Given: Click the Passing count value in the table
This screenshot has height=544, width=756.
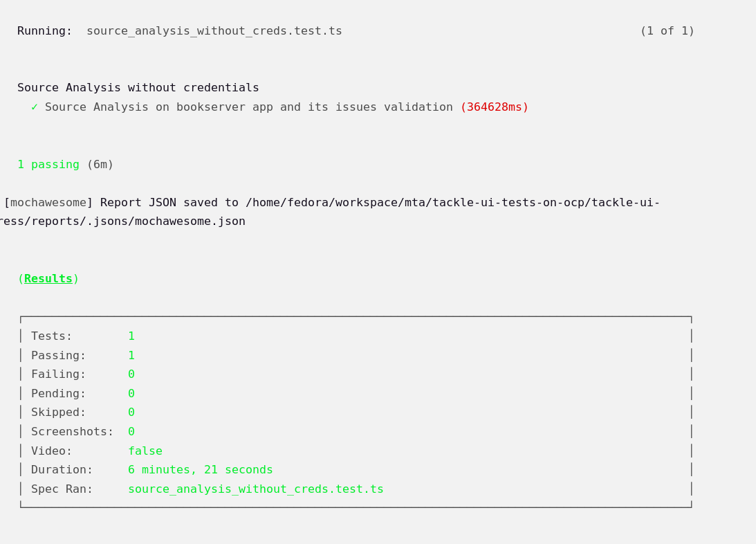Looking at the screenshot, I should (x=131, y=356).
